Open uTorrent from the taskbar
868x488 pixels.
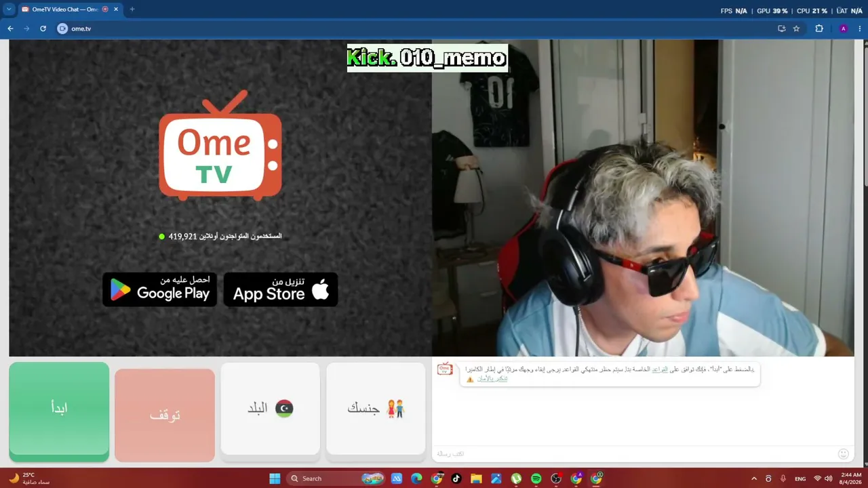[516, 479]
